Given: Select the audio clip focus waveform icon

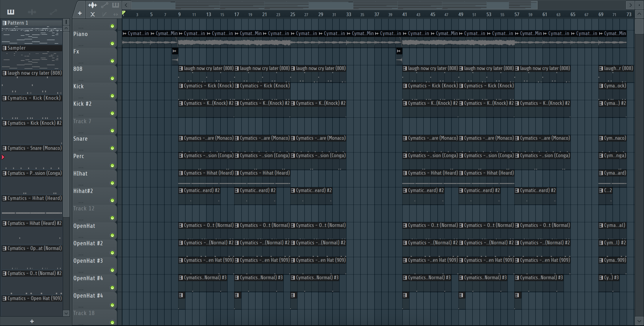Looking at the screenshot, I should tap(93, 5).
